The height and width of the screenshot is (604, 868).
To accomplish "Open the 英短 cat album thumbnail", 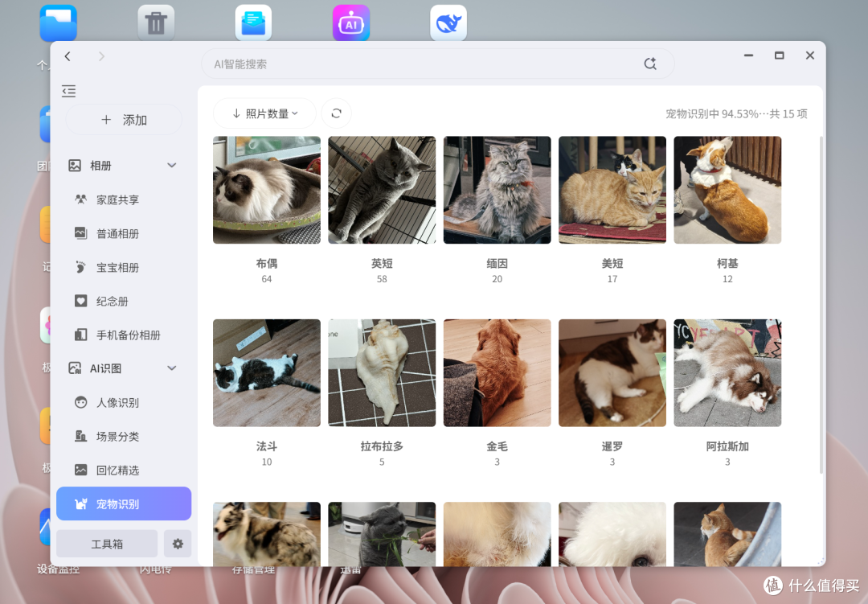I will (x=382, y=190).
